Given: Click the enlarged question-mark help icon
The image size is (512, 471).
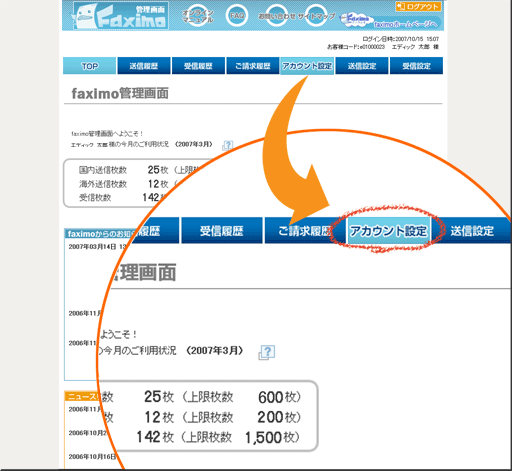Looking at the screenshot, I should pyautogui.click(x=267, y=352).
